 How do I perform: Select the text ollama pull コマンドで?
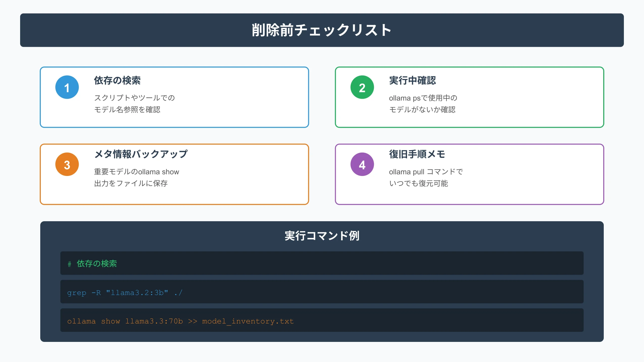(426, 172)
